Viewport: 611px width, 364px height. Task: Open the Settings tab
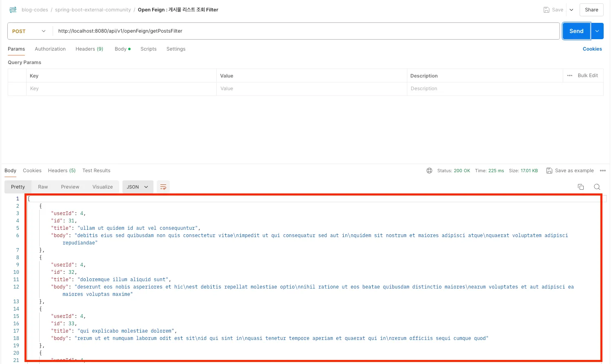click(176, 49)
